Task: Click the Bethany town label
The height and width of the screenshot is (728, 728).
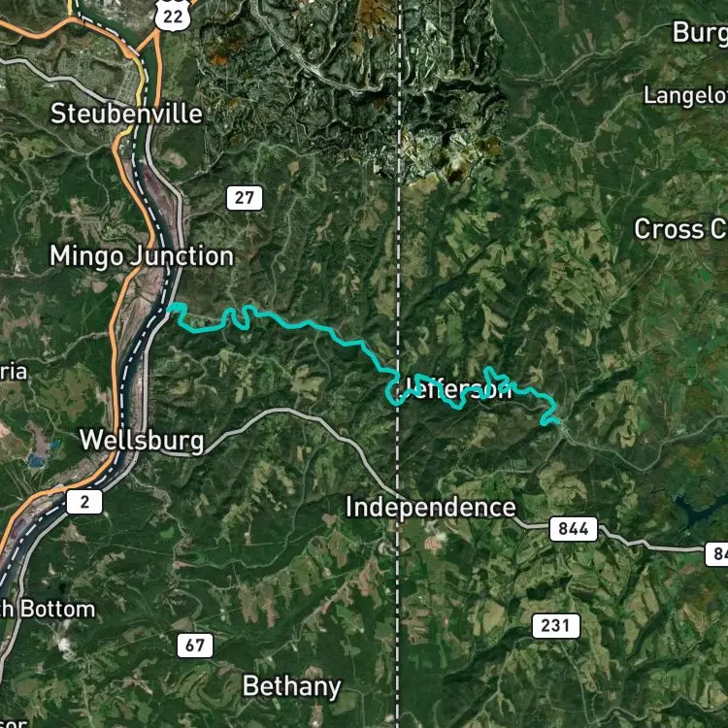Action: pos(291,686)
